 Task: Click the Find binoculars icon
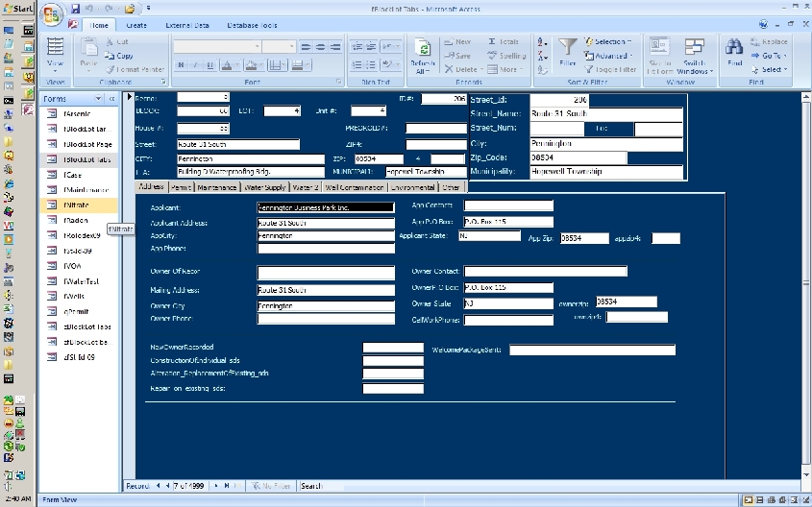tap(734, 48)
